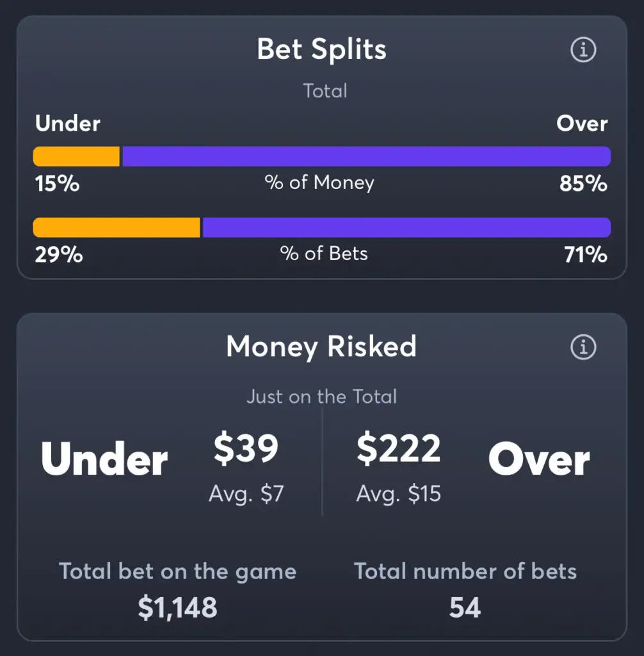The height and width of the screenshot is (656, 644).
Task: Click the orange Under segment of % of Bets bar
Action: click(x=117, y=227)
